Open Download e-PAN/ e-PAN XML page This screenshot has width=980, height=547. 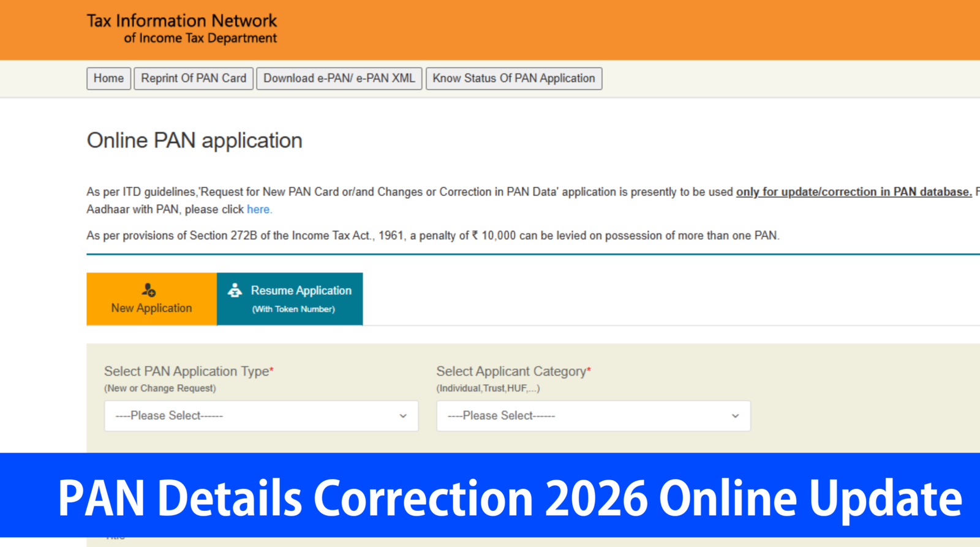coord(339,78)
